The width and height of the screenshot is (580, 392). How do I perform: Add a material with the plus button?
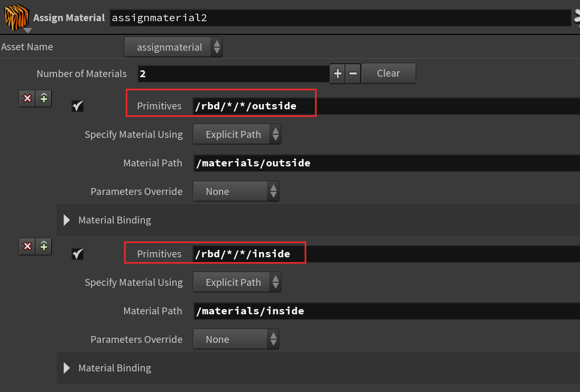click(337, 73)
